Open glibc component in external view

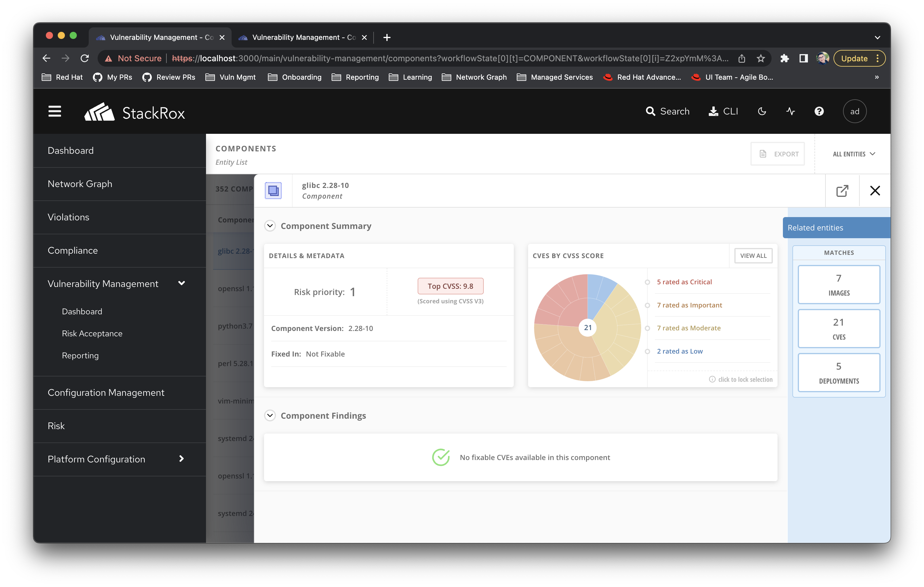coord(842,191)
